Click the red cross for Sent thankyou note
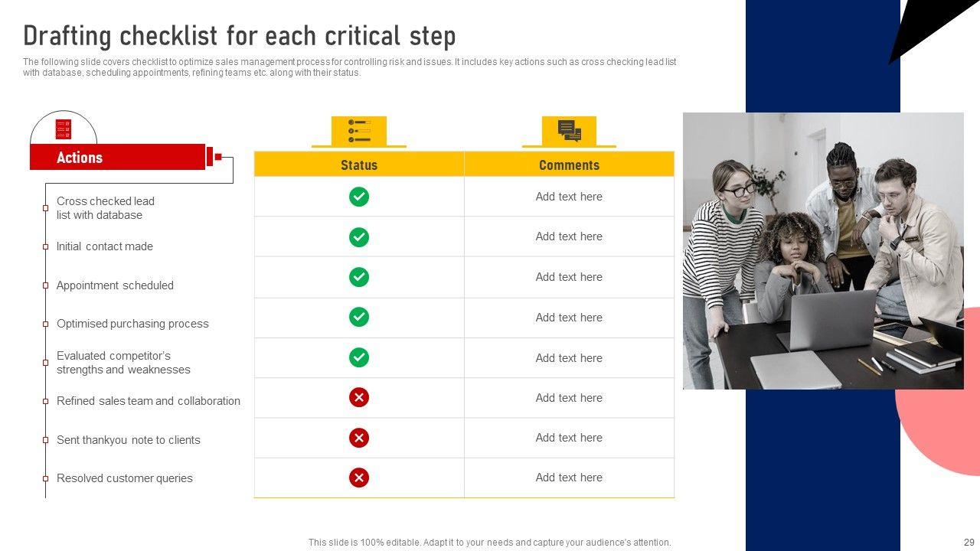Screen dimensions: 980x551 pyautogui.click(x=359, y=438)
